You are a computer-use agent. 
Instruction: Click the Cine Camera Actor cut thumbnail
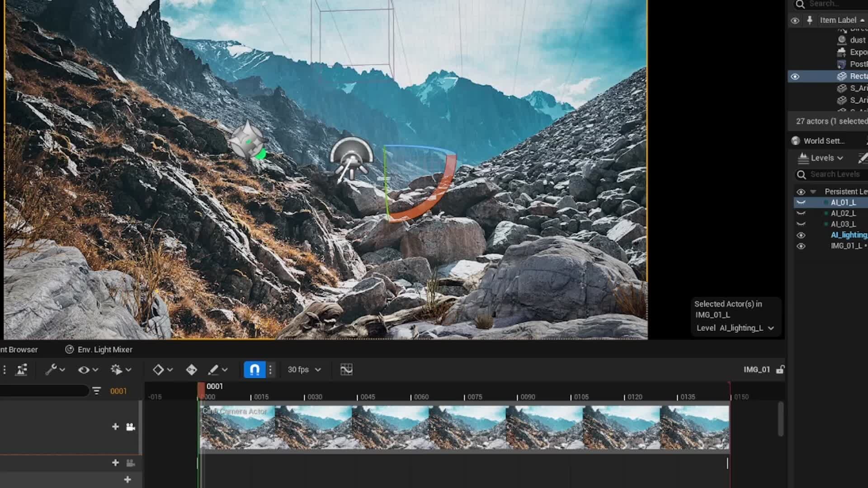pos(465,427)
